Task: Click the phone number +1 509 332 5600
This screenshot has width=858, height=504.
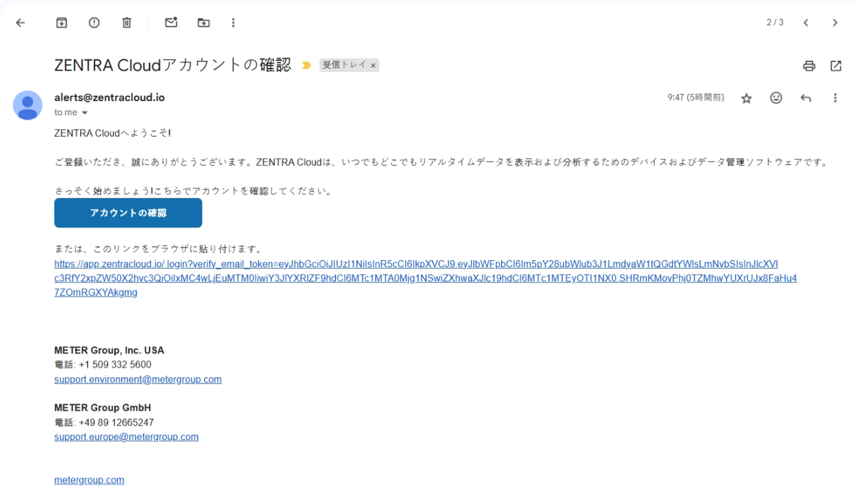Action: [115, 364]
